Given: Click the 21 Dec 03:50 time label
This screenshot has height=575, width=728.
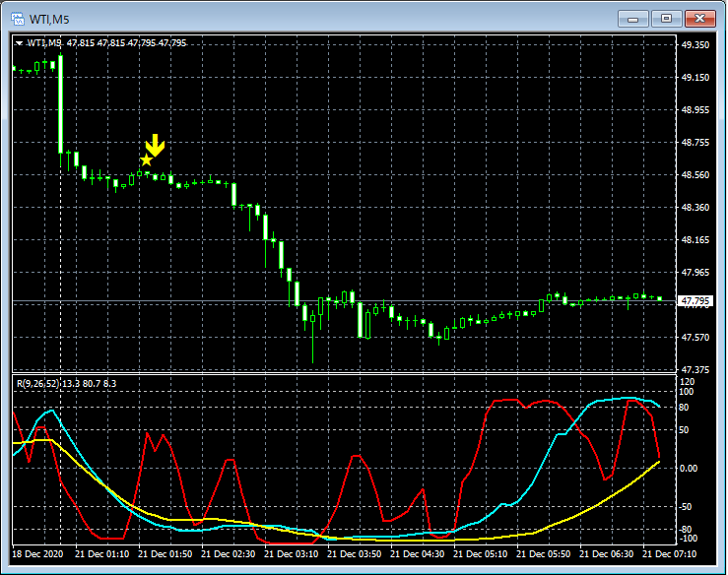Looking at the screenshot, I should 356,554.
